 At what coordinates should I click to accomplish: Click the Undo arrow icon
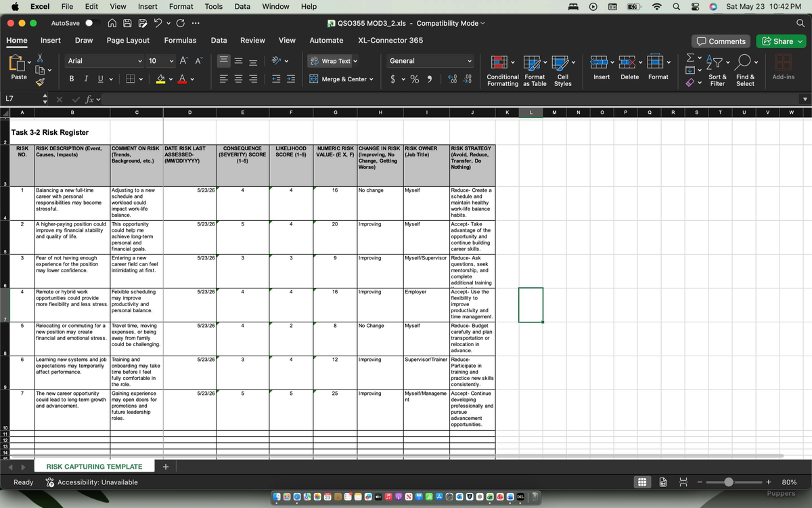[x=157, y=23]
